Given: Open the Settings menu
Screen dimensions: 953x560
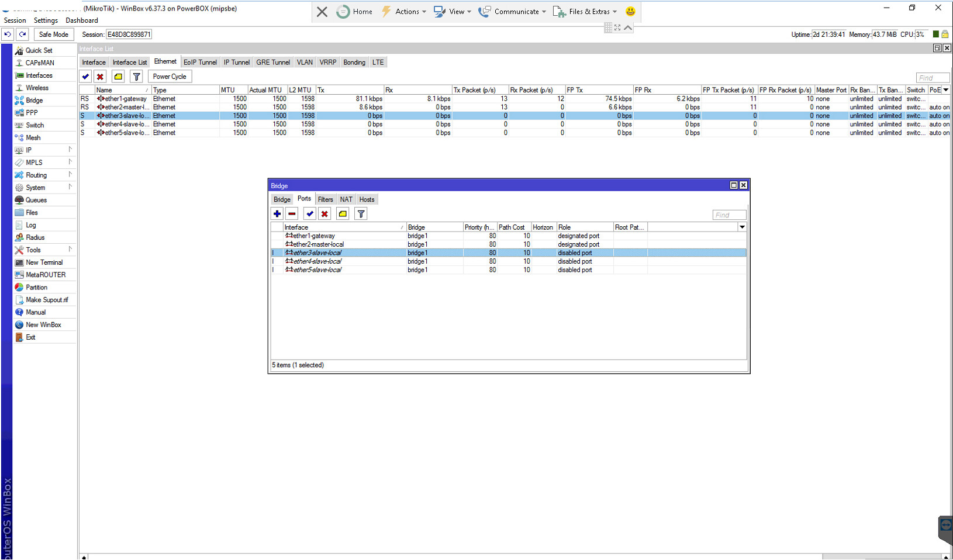Looking at the screenshot, I should click(x=46, y=20).
